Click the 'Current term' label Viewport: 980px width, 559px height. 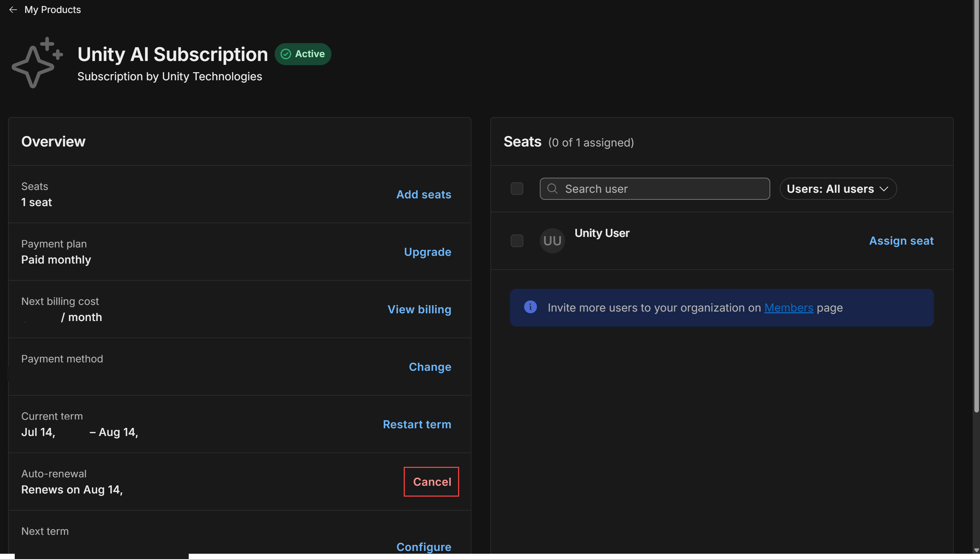click(52, 416)
